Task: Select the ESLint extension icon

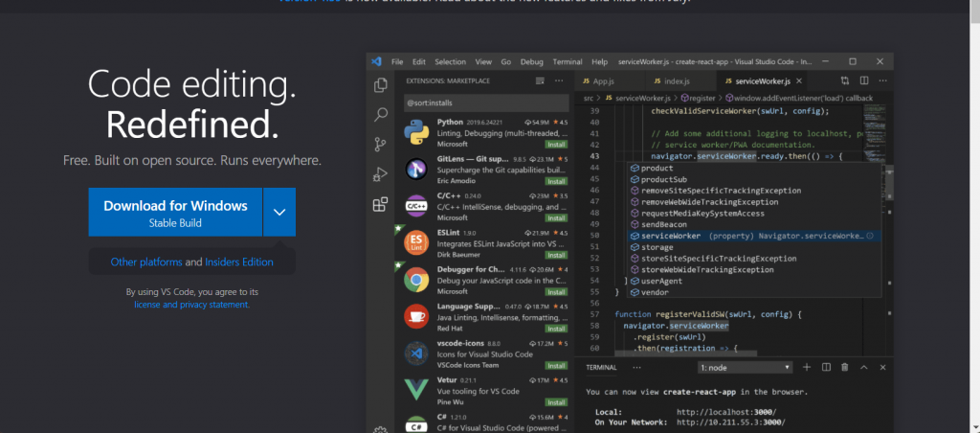Action: (x=415, y=242)
